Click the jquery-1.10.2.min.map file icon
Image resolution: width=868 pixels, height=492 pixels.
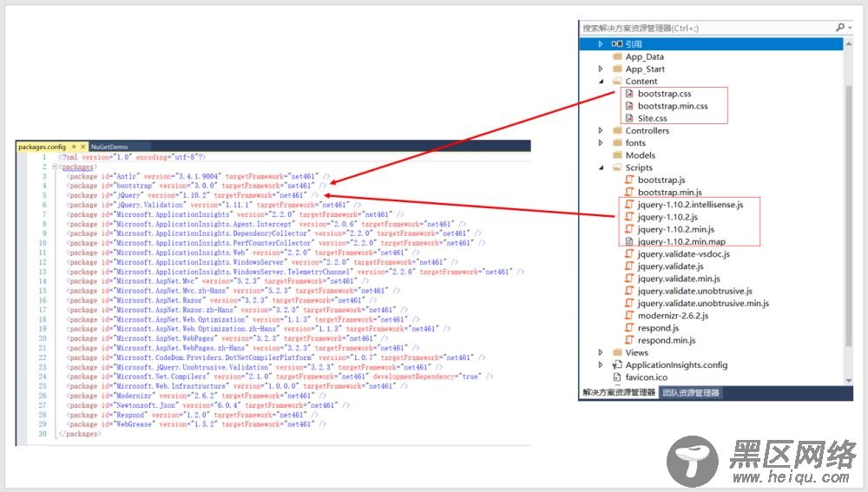[x=628, y=241]
